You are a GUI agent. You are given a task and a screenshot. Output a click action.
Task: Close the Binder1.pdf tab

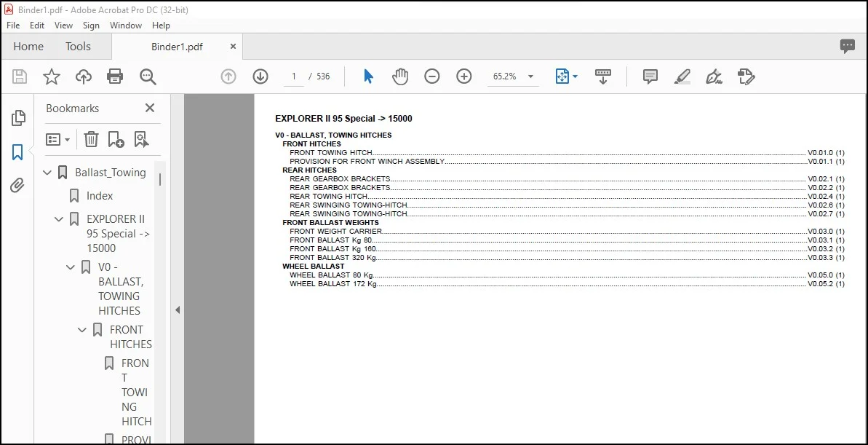point(233,47)
